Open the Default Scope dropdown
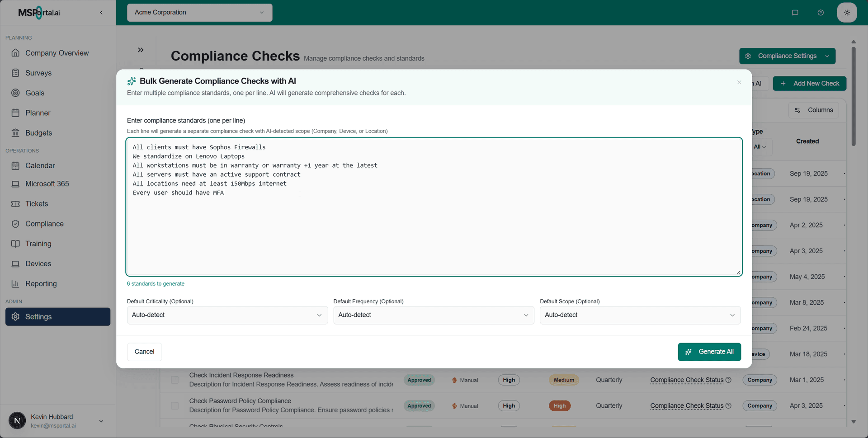 pos(640,315)
